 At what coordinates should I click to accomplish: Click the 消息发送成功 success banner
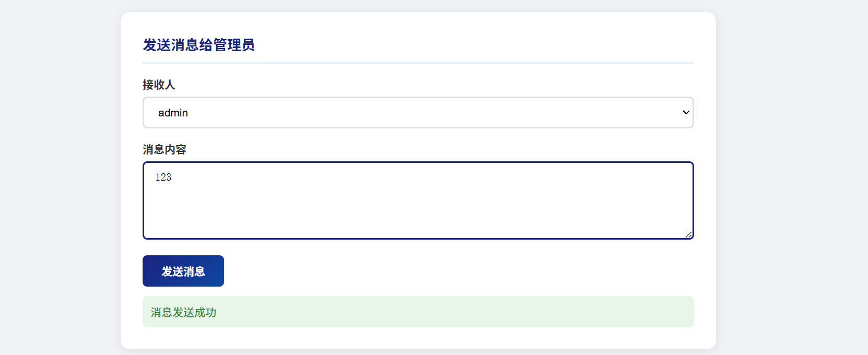pyautogui.click(x=418, y=312)
